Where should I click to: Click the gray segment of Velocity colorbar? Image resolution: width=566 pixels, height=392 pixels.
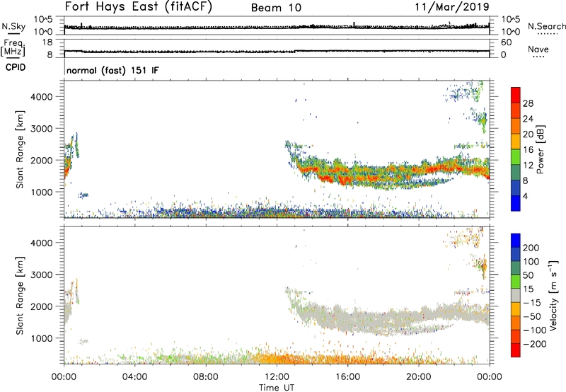[x=516, y=296]
